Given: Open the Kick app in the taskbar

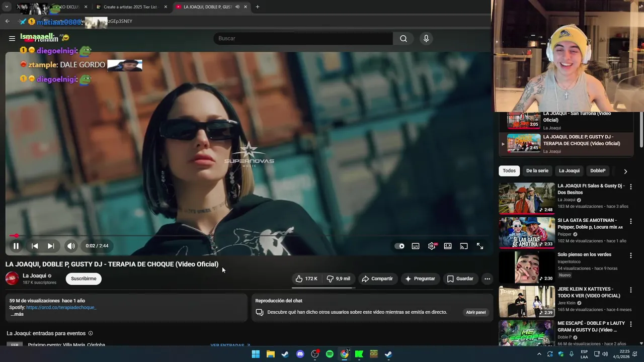Looking at the screenshot, I should [359, 354].
